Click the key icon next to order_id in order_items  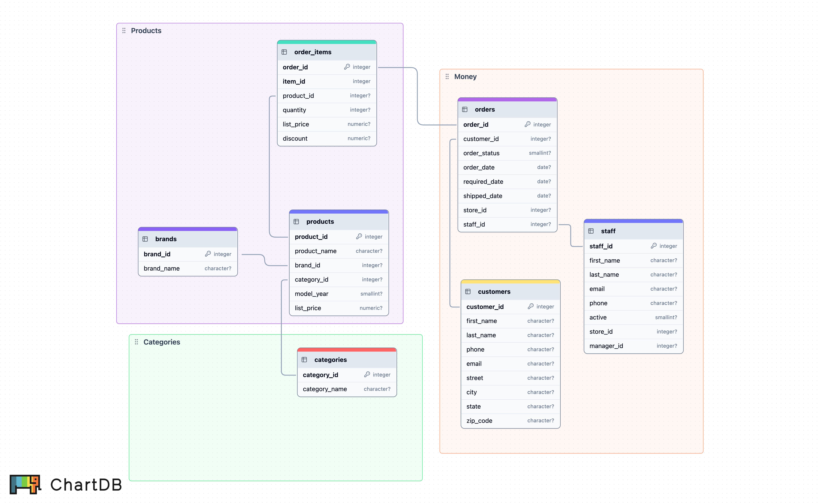347,67
